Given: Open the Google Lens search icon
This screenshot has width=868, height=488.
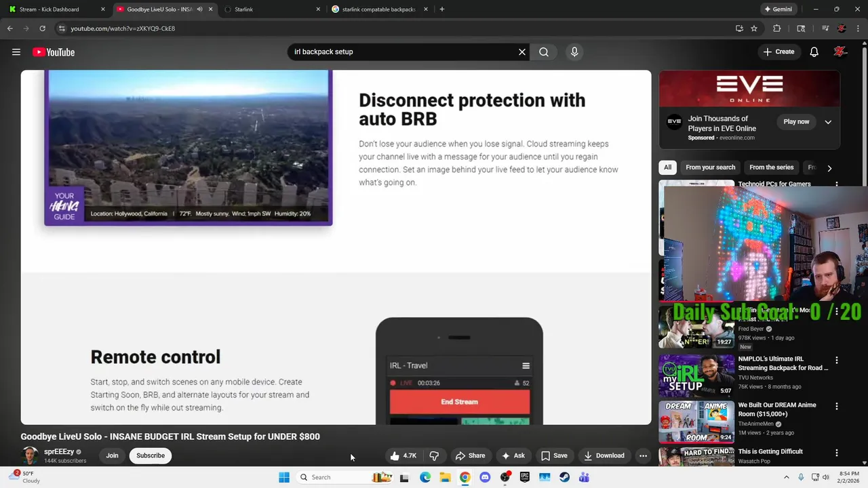Looking at the screenshot, I should (801, 28).
